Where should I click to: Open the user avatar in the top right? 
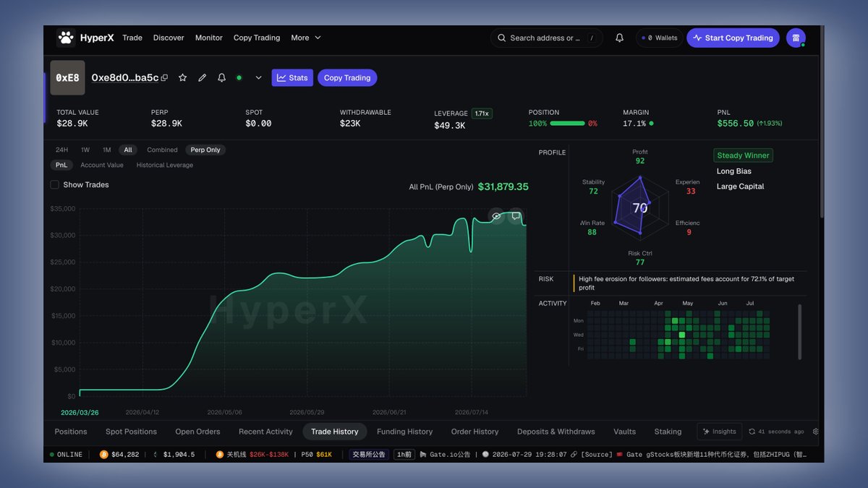796,38
